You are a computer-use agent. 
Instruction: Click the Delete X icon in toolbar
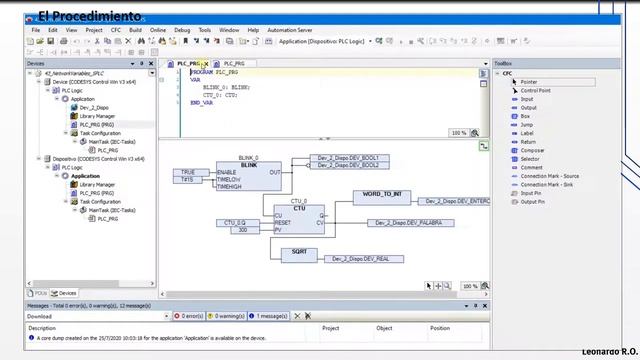coord(128,41)
